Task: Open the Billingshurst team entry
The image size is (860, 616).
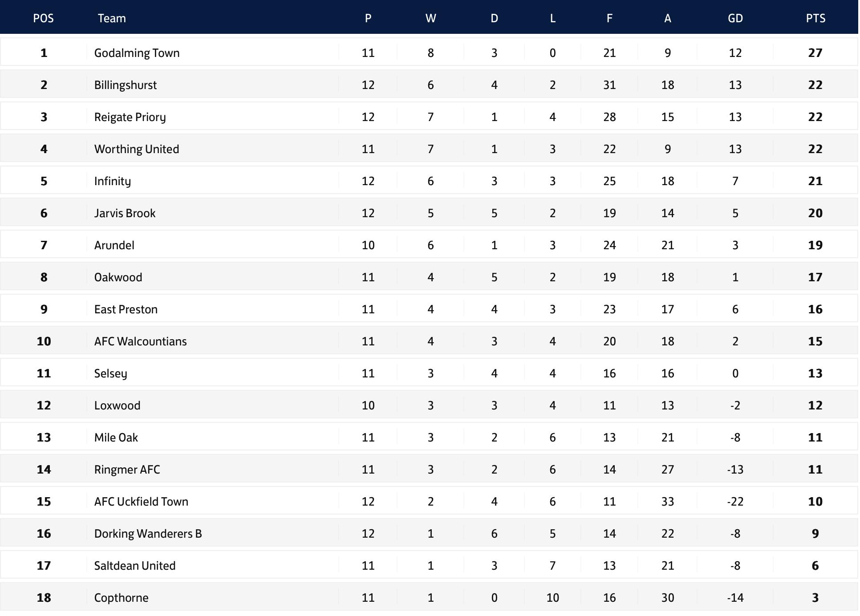Action: pos(125,85)
